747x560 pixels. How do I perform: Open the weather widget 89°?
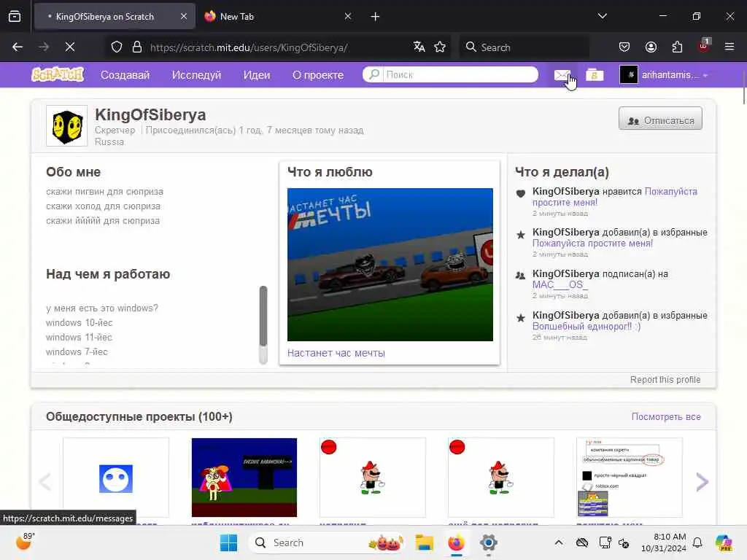point(24,542)
